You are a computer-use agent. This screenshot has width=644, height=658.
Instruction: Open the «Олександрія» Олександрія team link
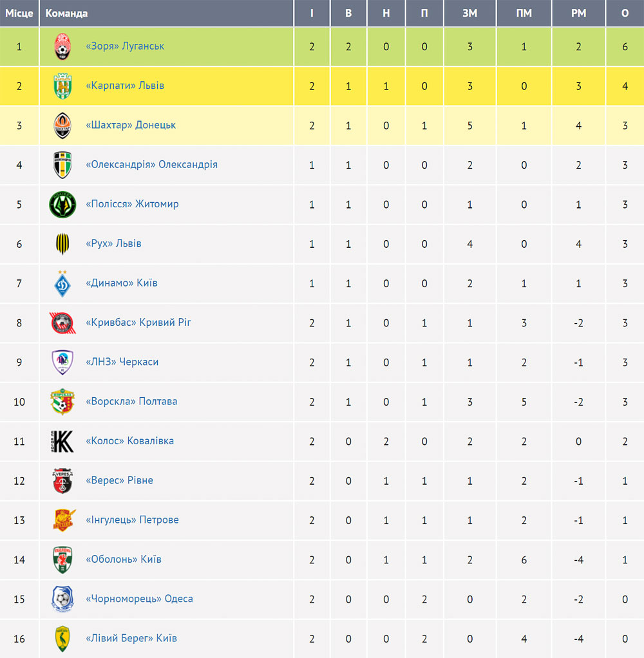pyautogui.click(x=151, y=165)
